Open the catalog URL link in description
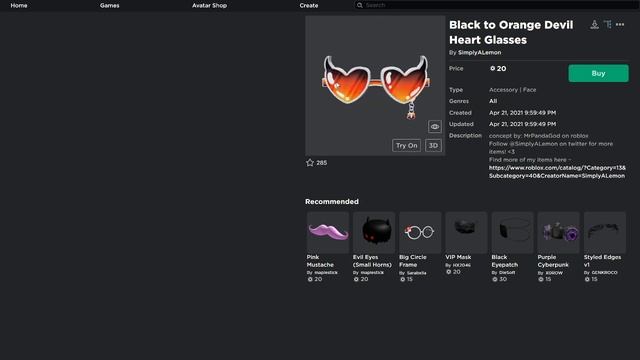 (557, 172)
